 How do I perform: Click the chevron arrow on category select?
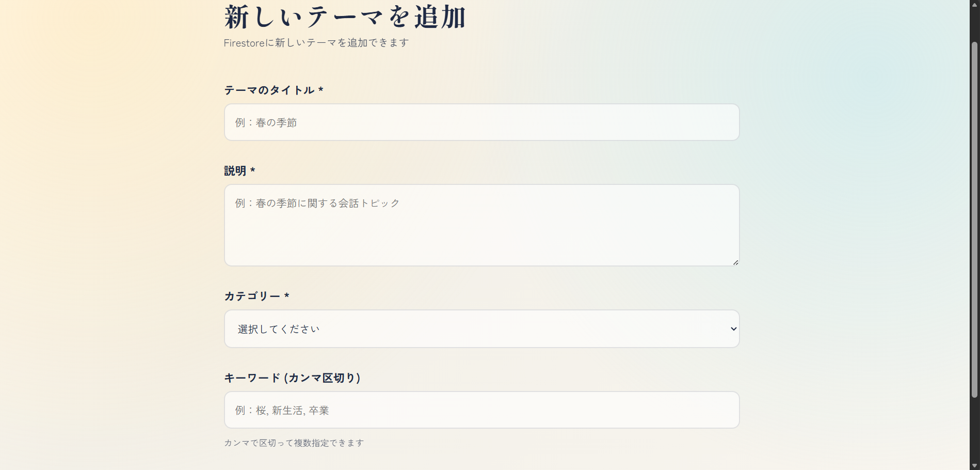click(733, 329)
